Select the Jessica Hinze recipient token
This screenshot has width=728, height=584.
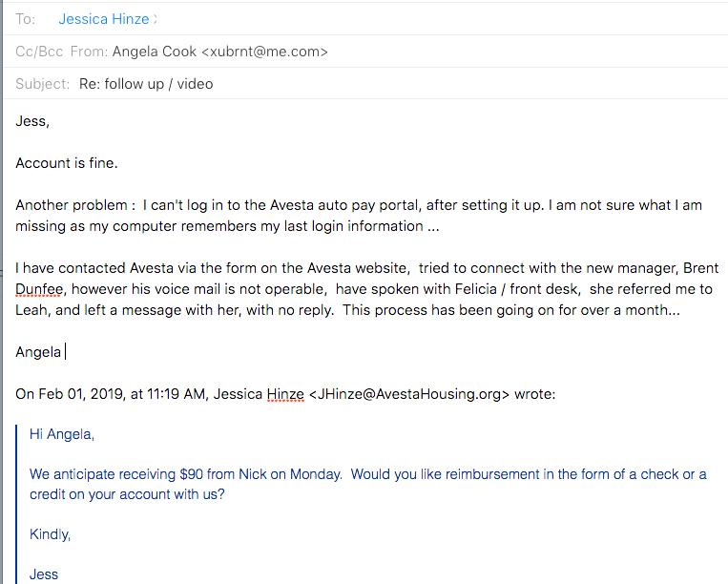click(104, 19)
